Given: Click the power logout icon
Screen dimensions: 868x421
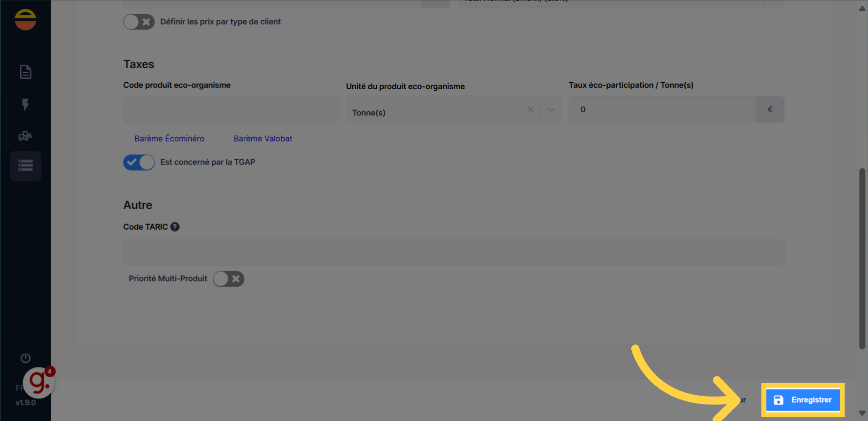Looking at the screenshot, I should (25, 358).
